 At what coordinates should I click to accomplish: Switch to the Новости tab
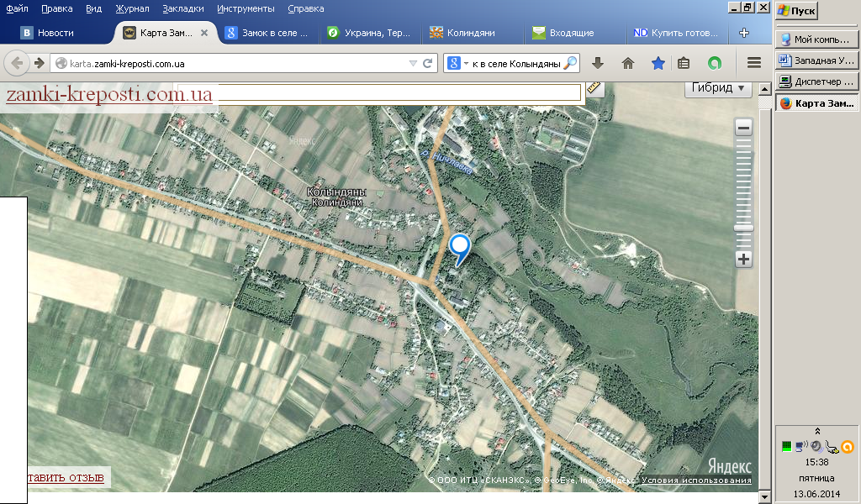pyautogui.click(x=55, y=33)
